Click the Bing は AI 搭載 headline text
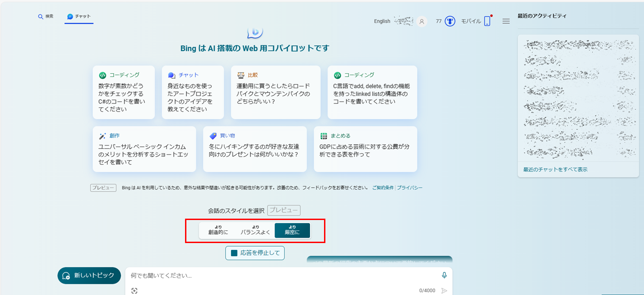The width and height of the screenshot is (644, 295). pyautogui.click(x=255, y=48)
